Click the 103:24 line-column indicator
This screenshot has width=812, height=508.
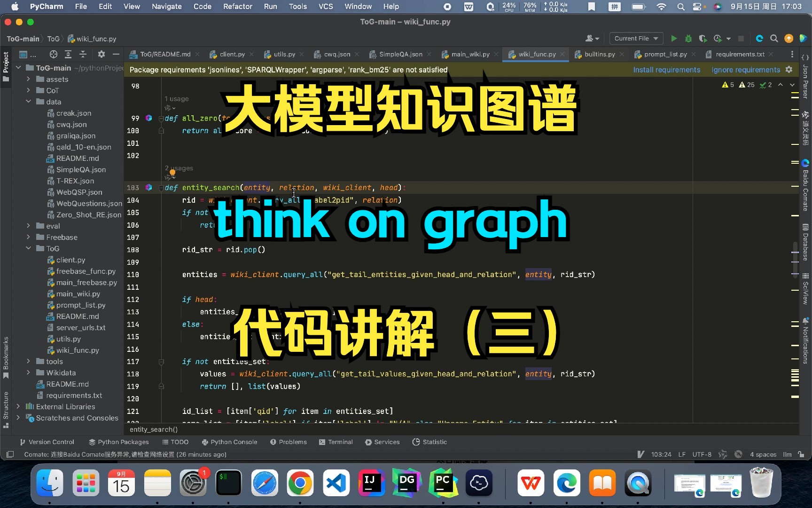click(x=661, y=454)
